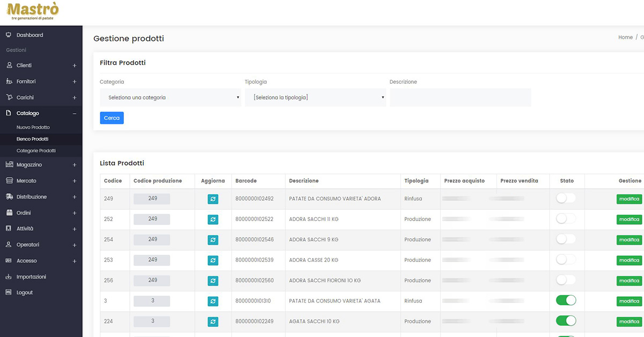Enable status toggle for ADORA SACCHI 11 KG
This screenshot has width=644, height=337.
tap(566, 218)
